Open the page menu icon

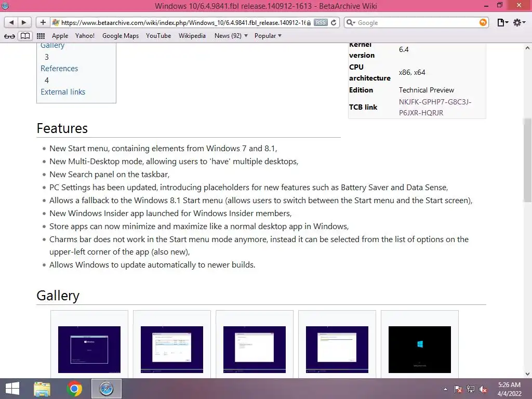tap(502, 22)
